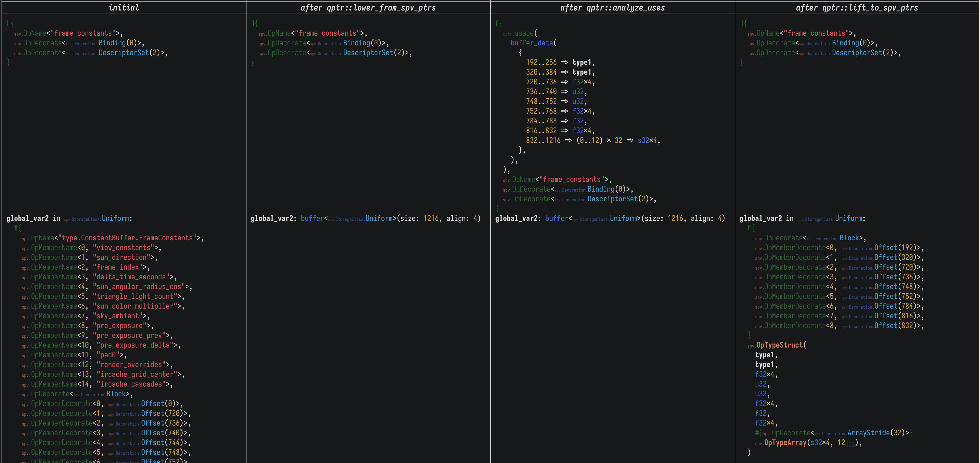Select the OpMemberName "pad0" line
980x463 pixels.
(x=74, y=355)
